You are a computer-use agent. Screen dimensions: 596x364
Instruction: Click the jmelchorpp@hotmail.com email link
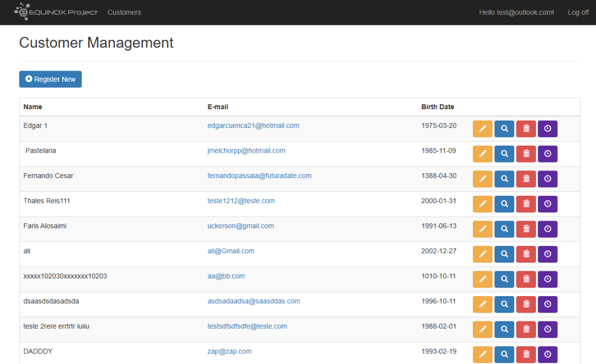(x=246, y=151)
